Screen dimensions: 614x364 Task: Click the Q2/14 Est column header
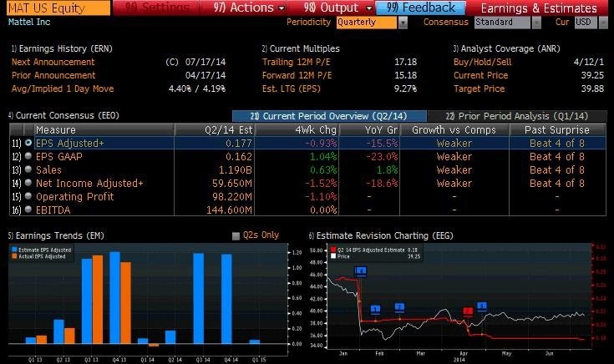point(215,130)
